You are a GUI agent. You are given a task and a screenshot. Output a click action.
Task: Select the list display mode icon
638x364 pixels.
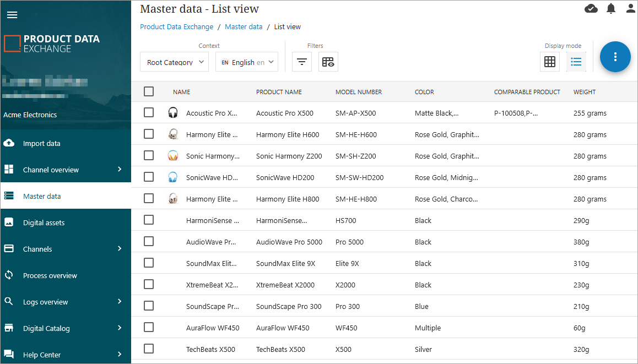click(576, 62)
